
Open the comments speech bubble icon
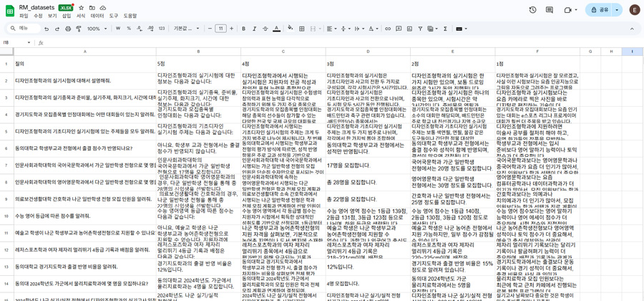click(x=549, y=10)
